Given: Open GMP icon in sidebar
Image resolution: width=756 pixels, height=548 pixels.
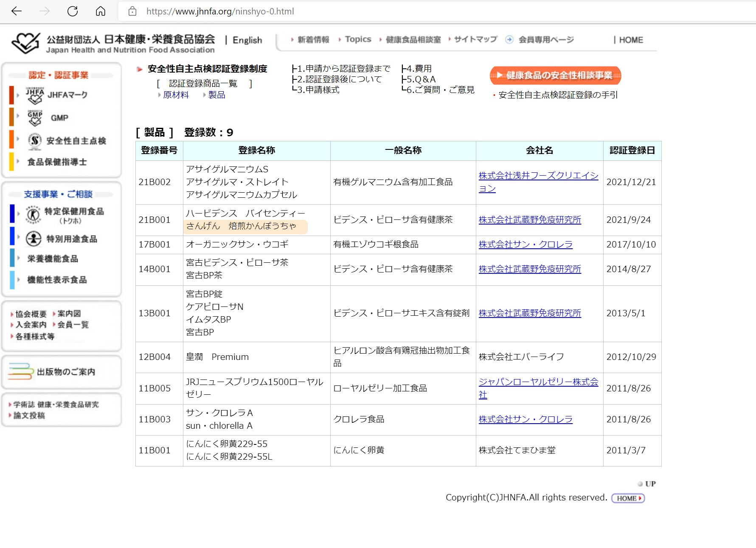Looking at the screenshot, I should 35,118.
